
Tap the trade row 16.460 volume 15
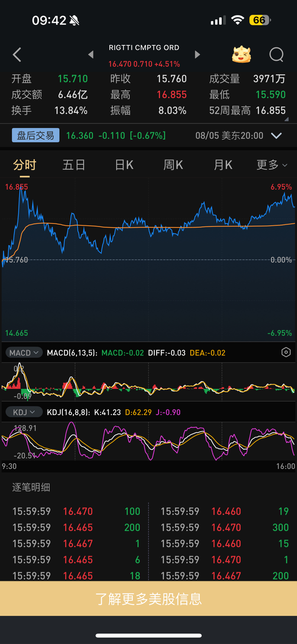pyautogui.click(x=225, y=544)
